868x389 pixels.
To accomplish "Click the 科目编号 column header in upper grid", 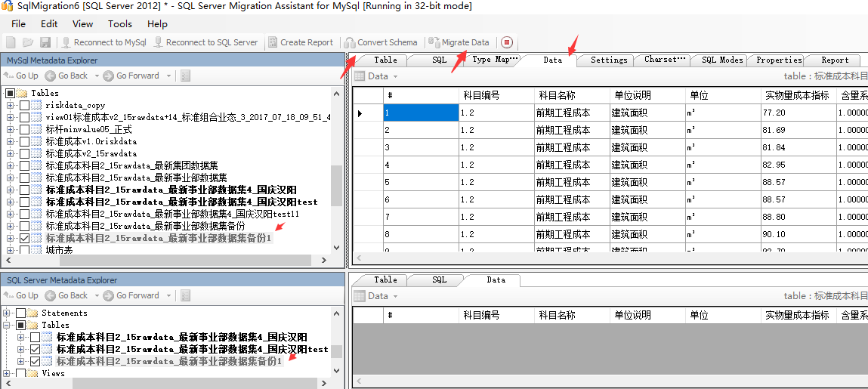I will point(496,95).
